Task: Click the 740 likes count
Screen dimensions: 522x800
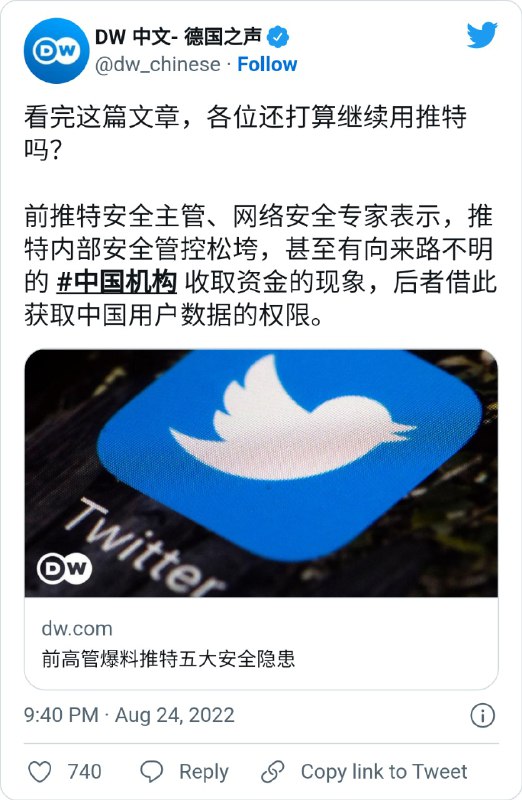Action: (x=85, y=771)
